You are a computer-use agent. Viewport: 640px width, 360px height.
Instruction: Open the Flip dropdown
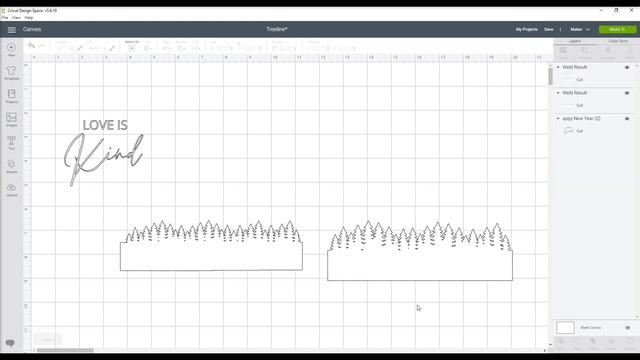pos(196,47)
